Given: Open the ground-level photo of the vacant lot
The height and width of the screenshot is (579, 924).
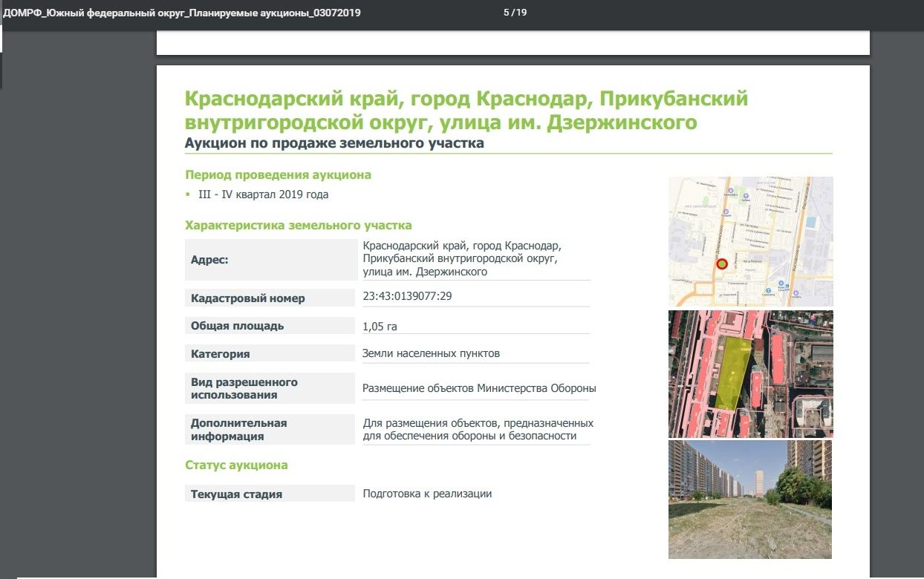Looking at the screenshot, I should (x=750, y=499).
